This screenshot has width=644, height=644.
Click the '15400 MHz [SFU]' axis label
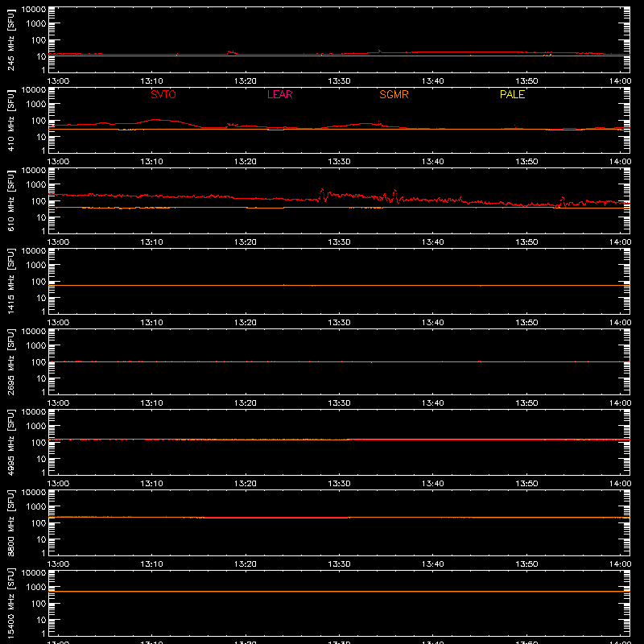11,603
